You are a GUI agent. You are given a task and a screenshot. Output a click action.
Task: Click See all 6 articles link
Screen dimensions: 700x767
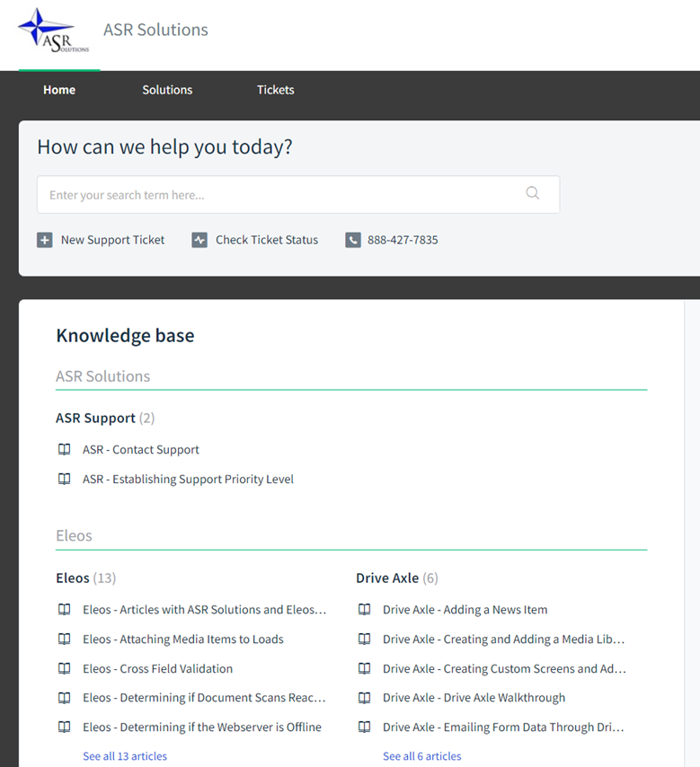click(422, 756)
